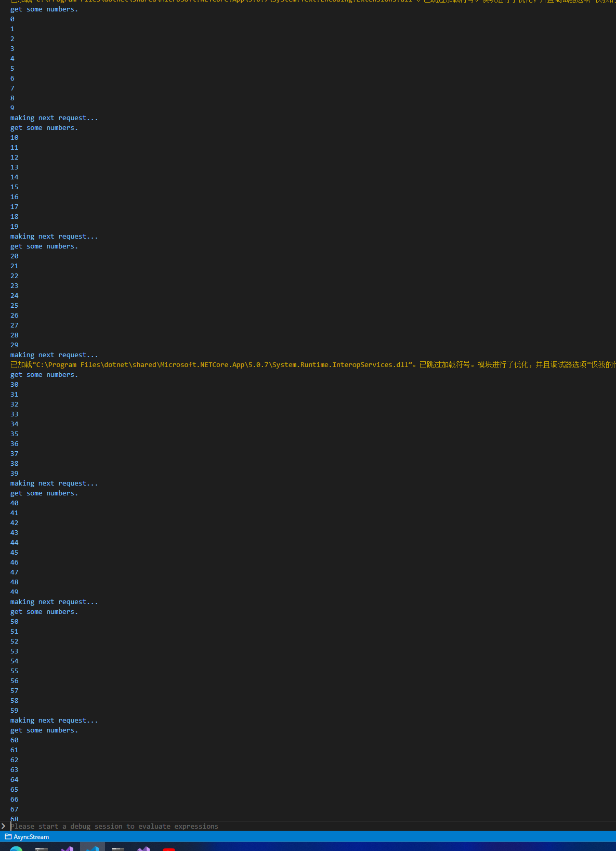Screen dimensions: 616x851
Task: Click the "get some numbers." line above 40
Action: 44,493
